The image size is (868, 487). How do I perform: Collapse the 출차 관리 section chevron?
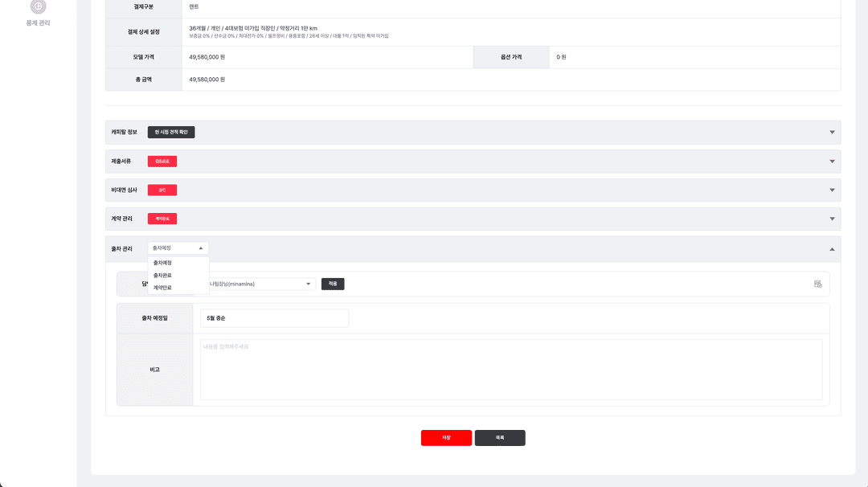point(832,247)
